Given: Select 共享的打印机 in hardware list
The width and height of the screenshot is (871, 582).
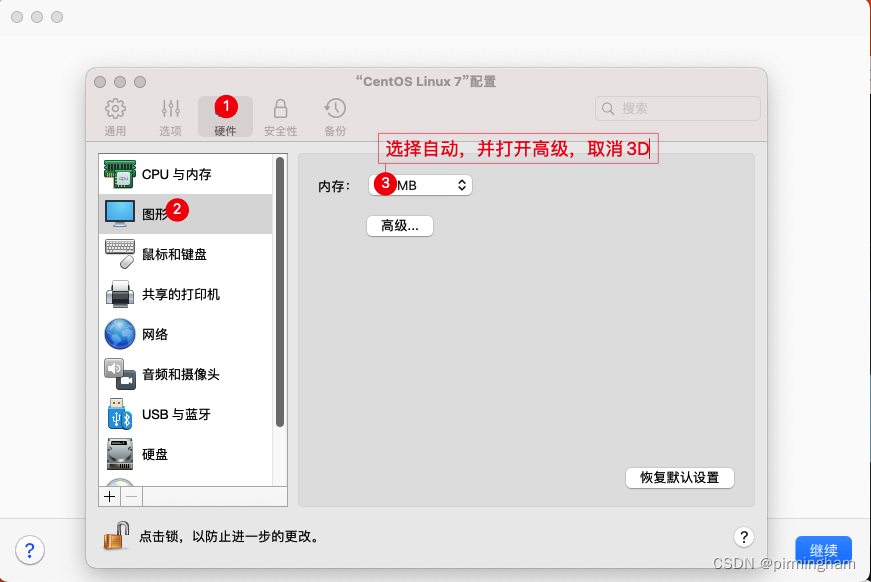Looking at the screenshot, I should pyautogui.click(x=186, y=294).
